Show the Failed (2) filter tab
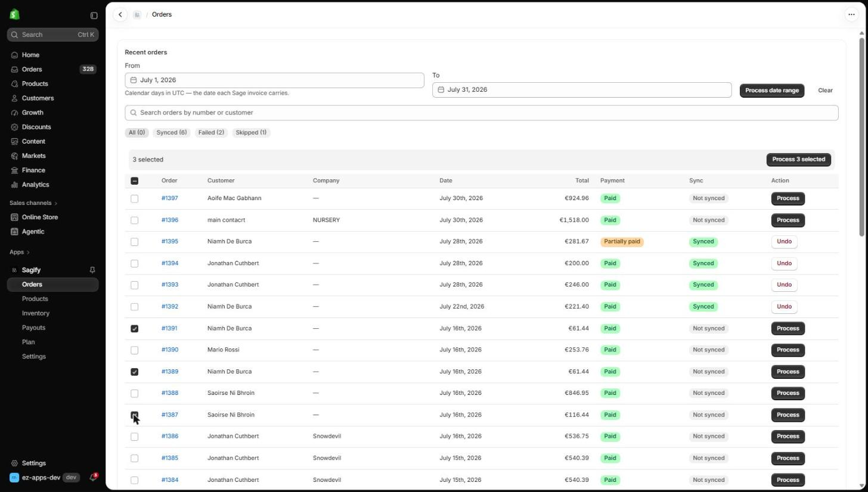Screen dimensions: 868x492 (211, 133)
